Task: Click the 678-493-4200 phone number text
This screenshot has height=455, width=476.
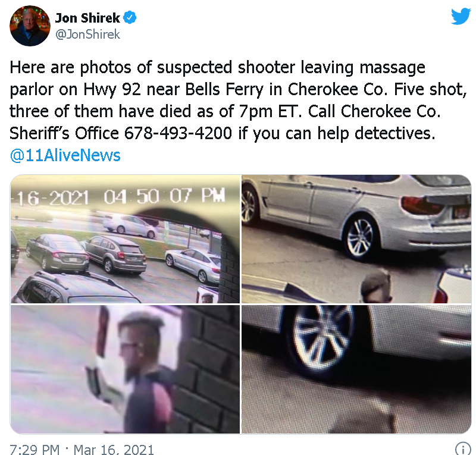Action: [x=178, y=133]
